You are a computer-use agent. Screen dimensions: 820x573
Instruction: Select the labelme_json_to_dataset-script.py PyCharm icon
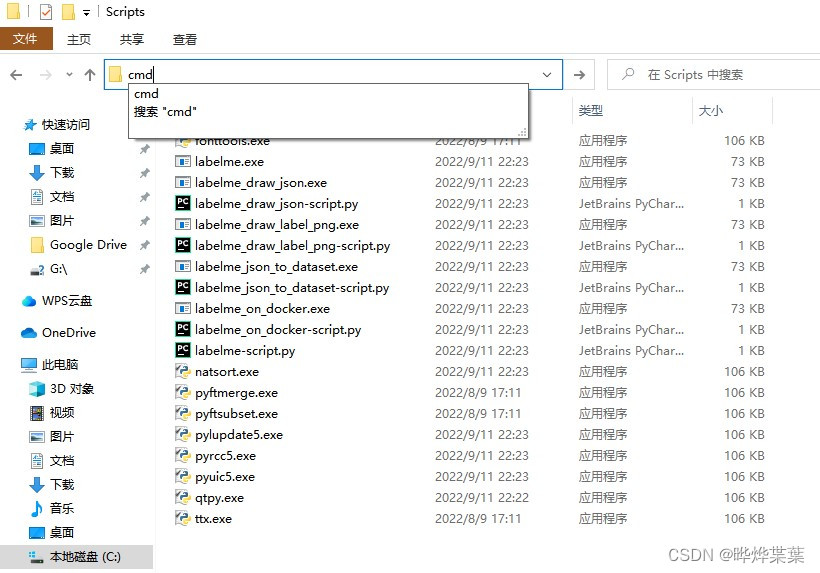coord(183,288)
